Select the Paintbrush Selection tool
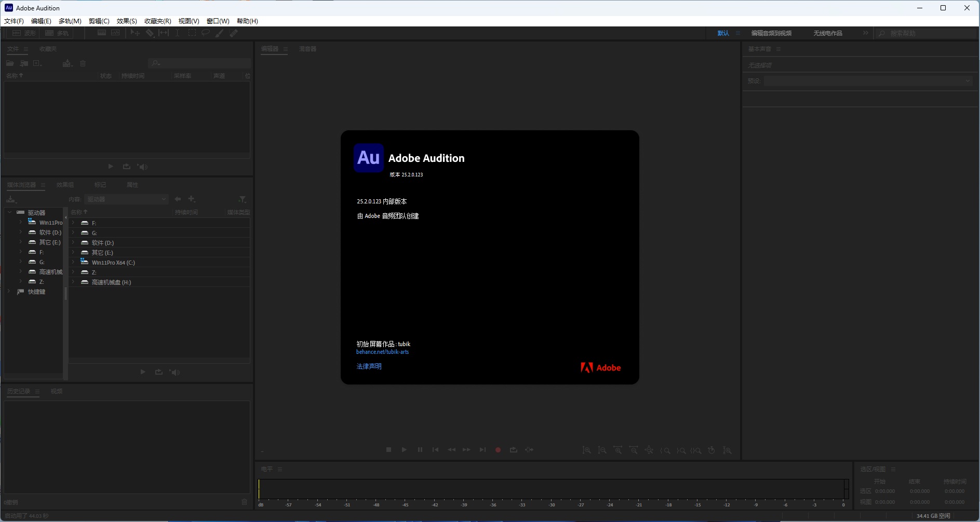The height and width of the screenshot is (522, 980). [220, 33]
